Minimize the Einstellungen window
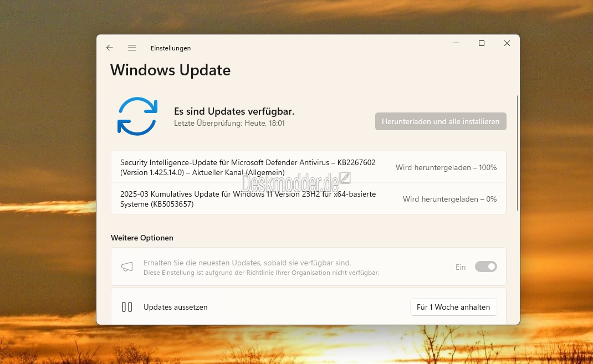The image size is (593, 364). pyautogui.click(x=456, y=43)
